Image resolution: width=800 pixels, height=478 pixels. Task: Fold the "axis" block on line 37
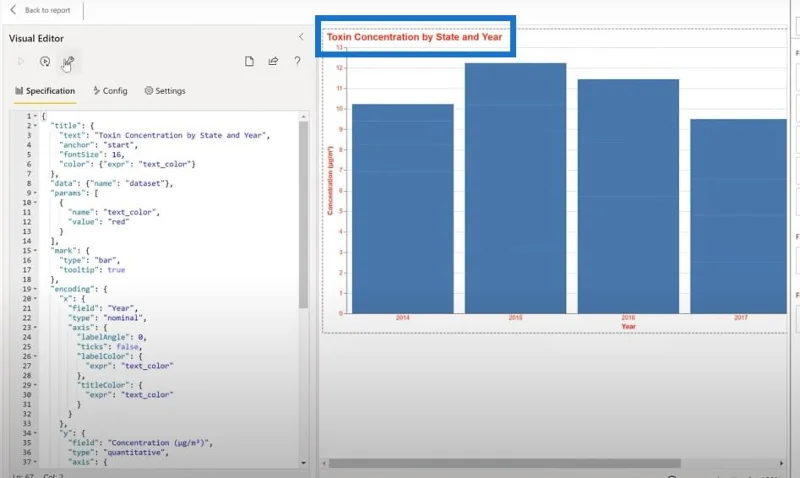pyautogui.click(x=35, y=462)
